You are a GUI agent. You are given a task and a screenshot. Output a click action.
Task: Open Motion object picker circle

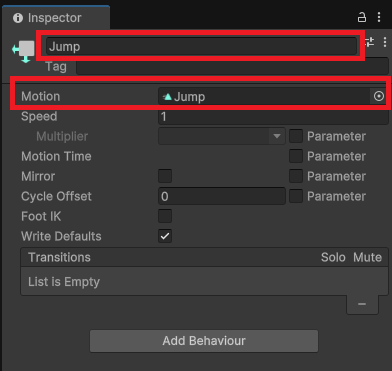point(379,96)
